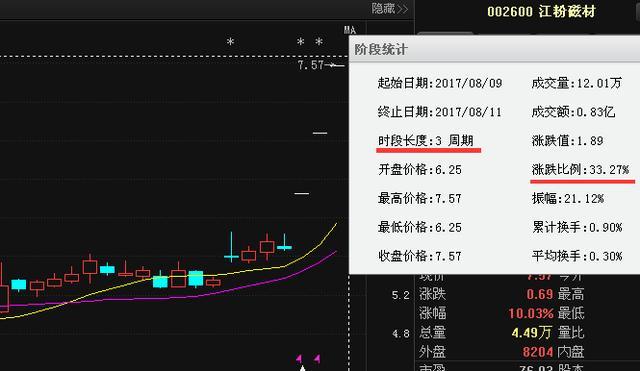
Task: Click the 成交额:0.83亿 entry
Action: [573, 112]
